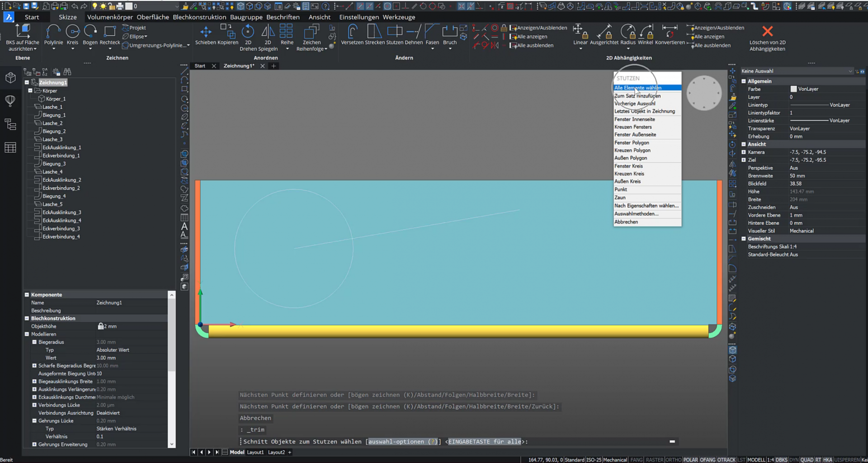
Task: Open the Reihe array tool
Action: pos(287,35)
